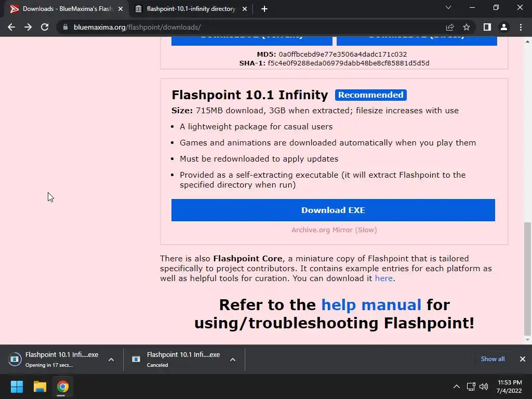Click the download progress icon for exe
This screenshot has width=532, height=399.
click(15, 359)
